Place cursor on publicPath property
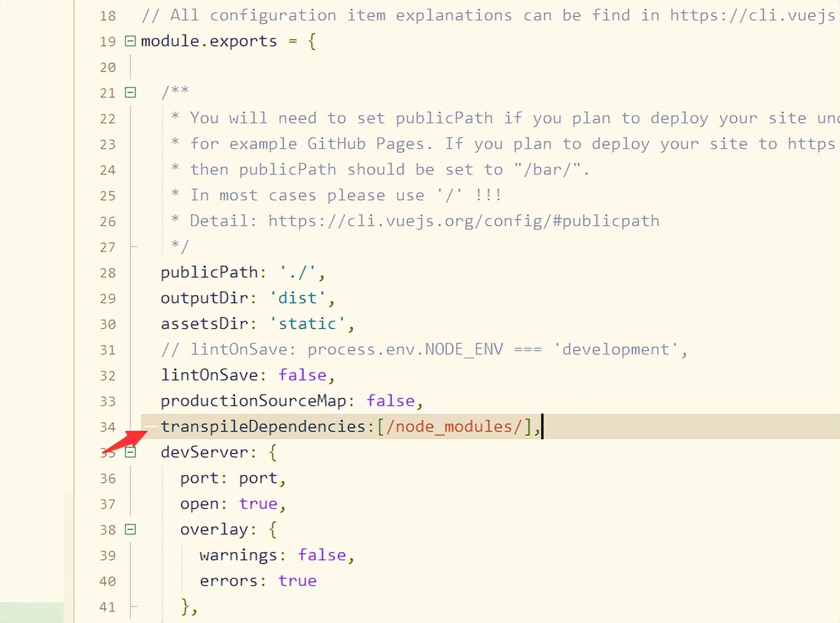 pos(209,272)
